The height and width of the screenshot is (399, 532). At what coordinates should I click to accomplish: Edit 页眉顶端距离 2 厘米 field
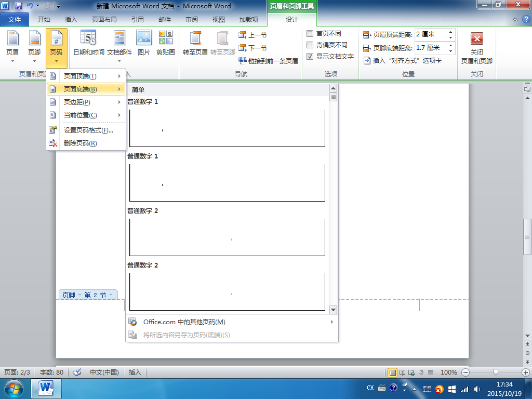431,34
